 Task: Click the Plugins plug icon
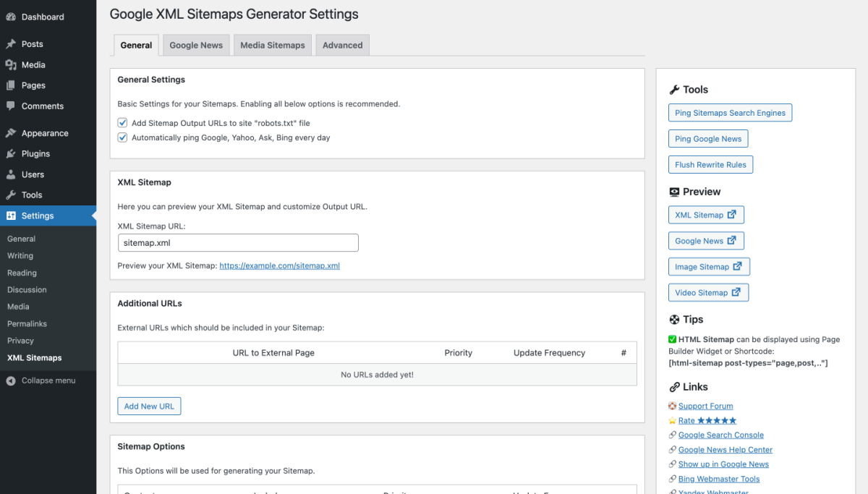click(11, 154)
